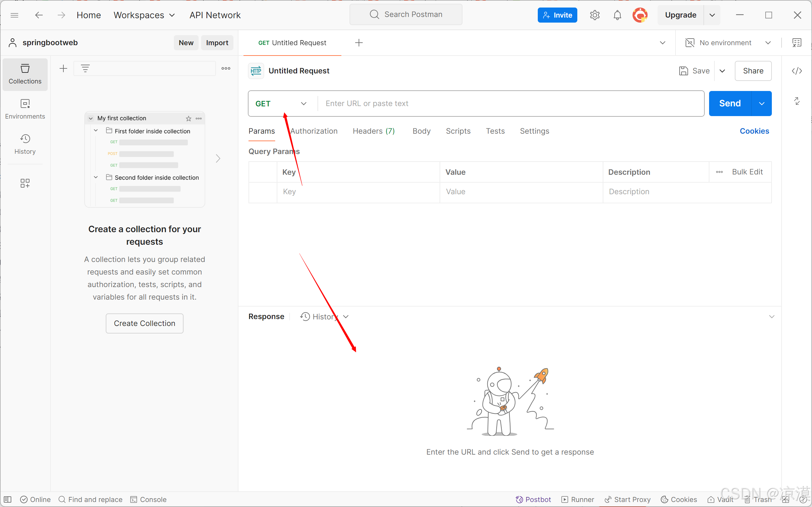Click the collapse-arrows icon below code icon
Viewport: 812px width, 507px height.
pos(797,101)
